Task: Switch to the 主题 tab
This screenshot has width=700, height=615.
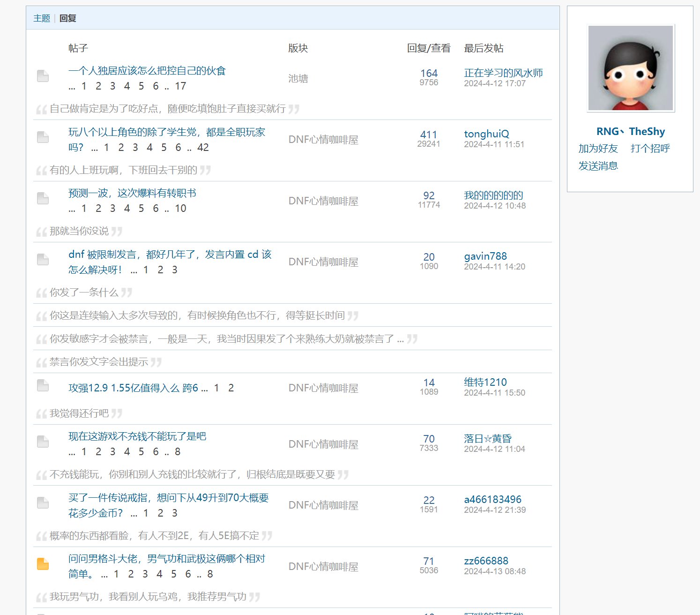Action: (42, 18)
